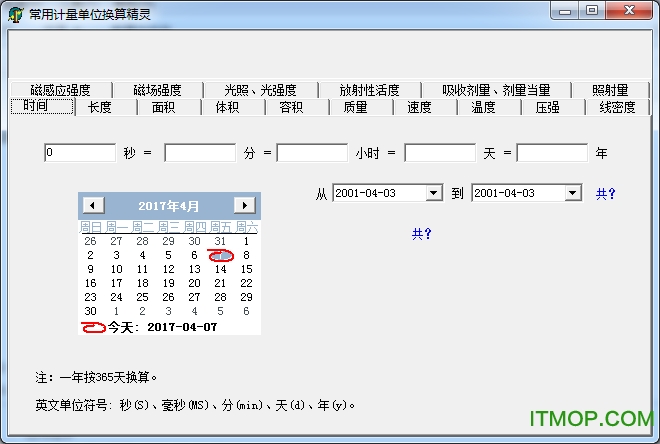The width and height of the screenshot is (660, 444).
Task: Select March 26 in the calendar
Action: (x=90, y=241)
